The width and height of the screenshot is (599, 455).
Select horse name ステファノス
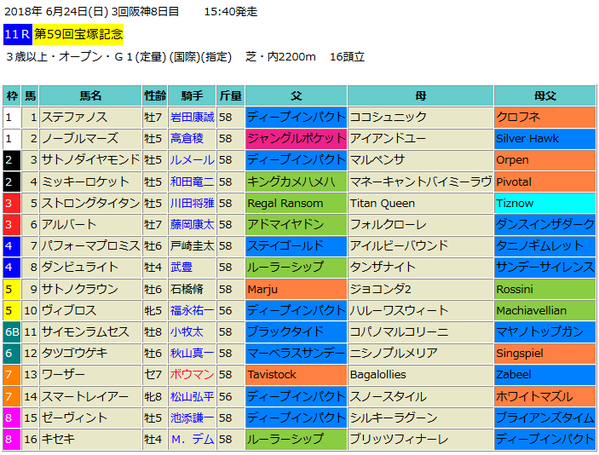click(74, 117)
